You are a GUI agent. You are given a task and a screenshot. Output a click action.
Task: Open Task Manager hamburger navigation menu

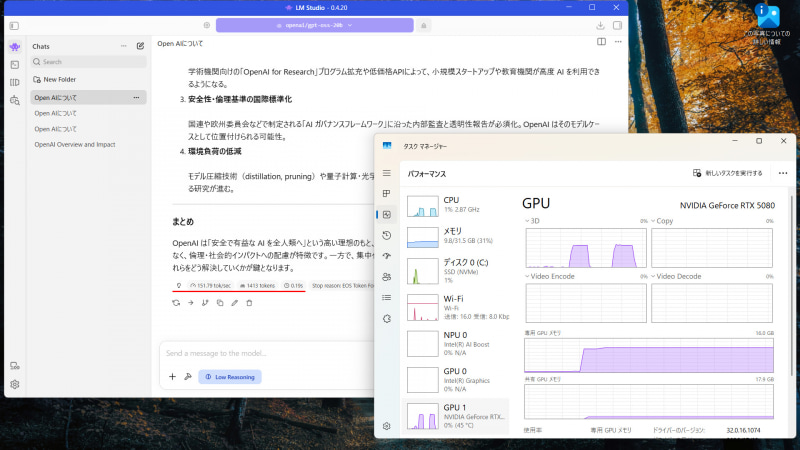387,173
